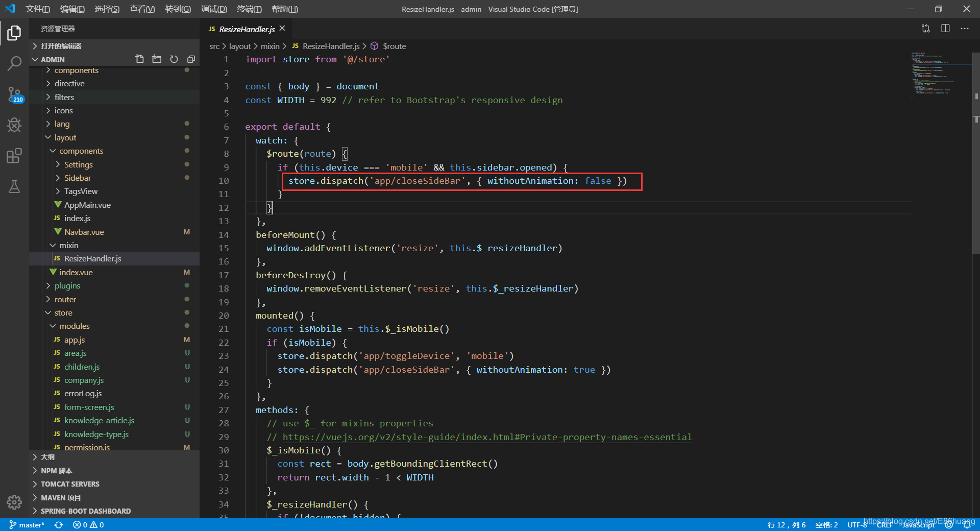Click the layout breadcrumb segment
Viewport: 980px width, 531px height.
coord(240,46)
